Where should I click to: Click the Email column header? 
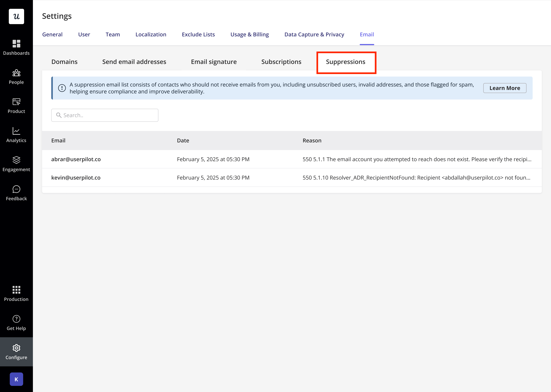point(58,140)
